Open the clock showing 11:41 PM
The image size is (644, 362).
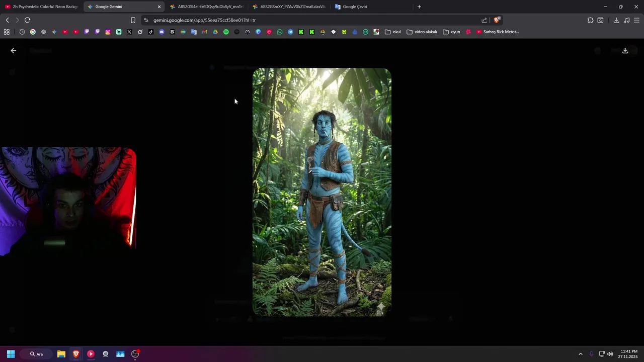[x=629, y=354]
